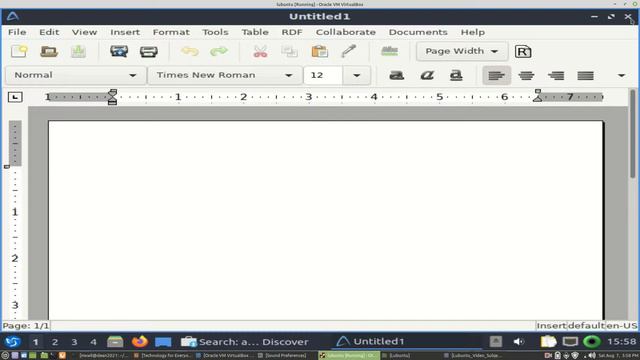Image resolution: width=640 pixels, height=360 pixels.
Task: Open the Collaborate menu
Action: coord(345,32)
